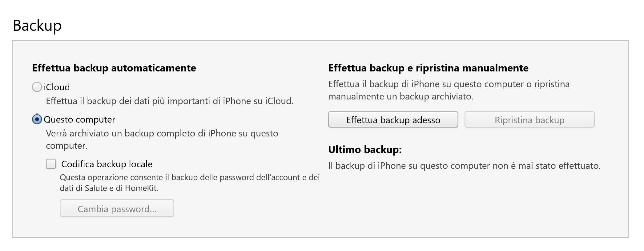Screen dimensions: 644x251
Task: Select the iCloud radio button
Action: 37,87
